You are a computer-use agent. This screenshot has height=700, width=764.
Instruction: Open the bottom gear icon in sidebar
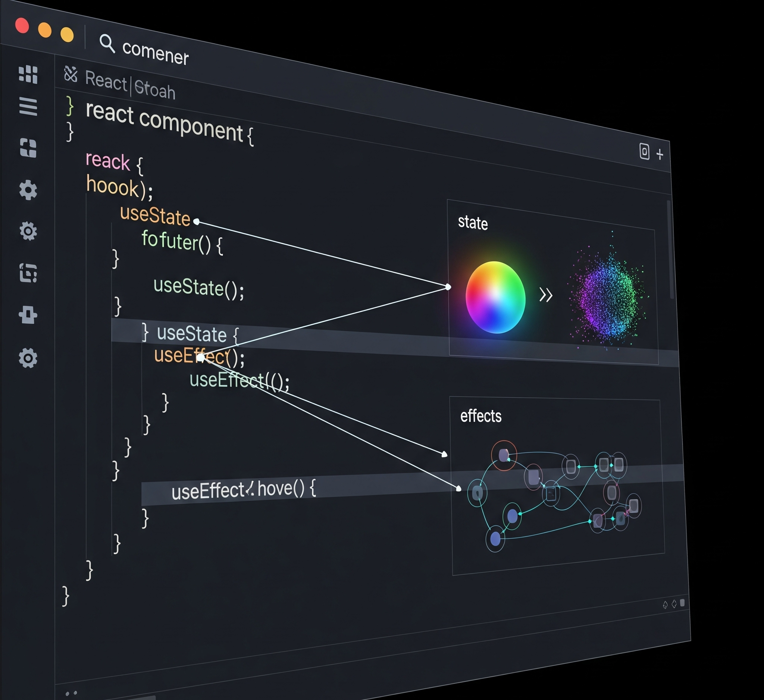coord(28,358)
